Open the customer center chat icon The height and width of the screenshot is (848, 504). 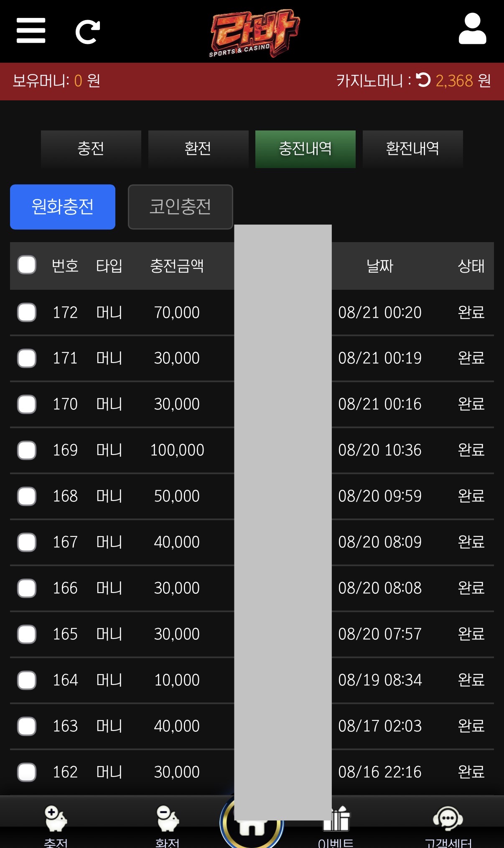click(x=448, y=818)
